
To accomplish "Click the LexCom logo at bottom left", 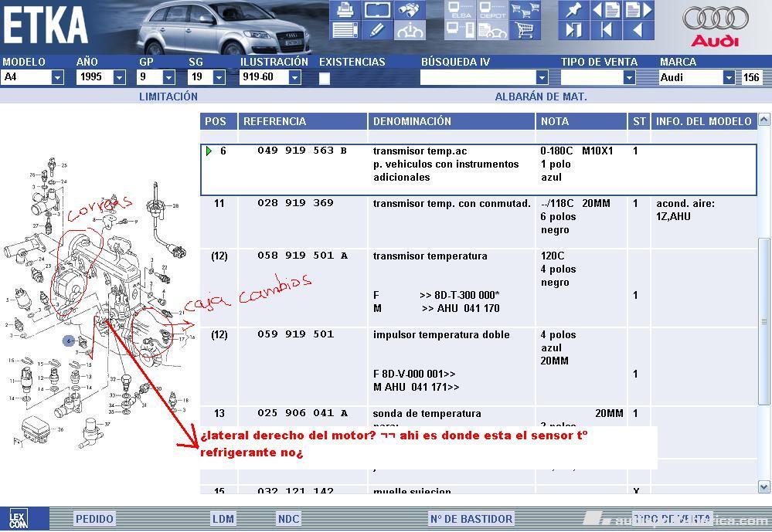I will point(19,519).
